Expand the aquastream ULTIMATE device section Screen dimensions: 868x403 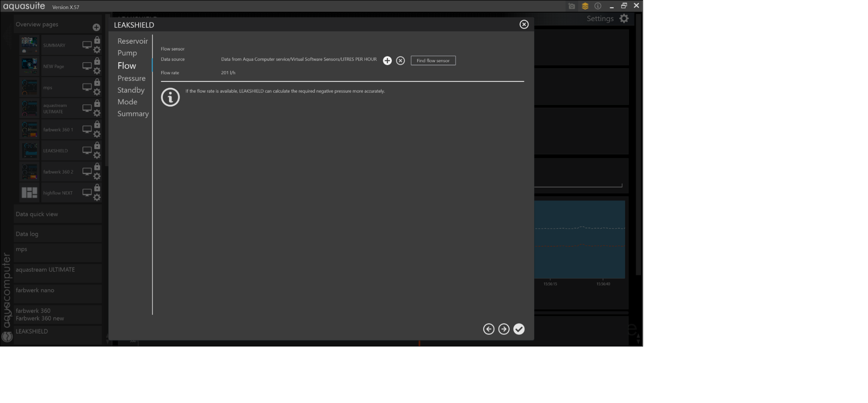58,273
